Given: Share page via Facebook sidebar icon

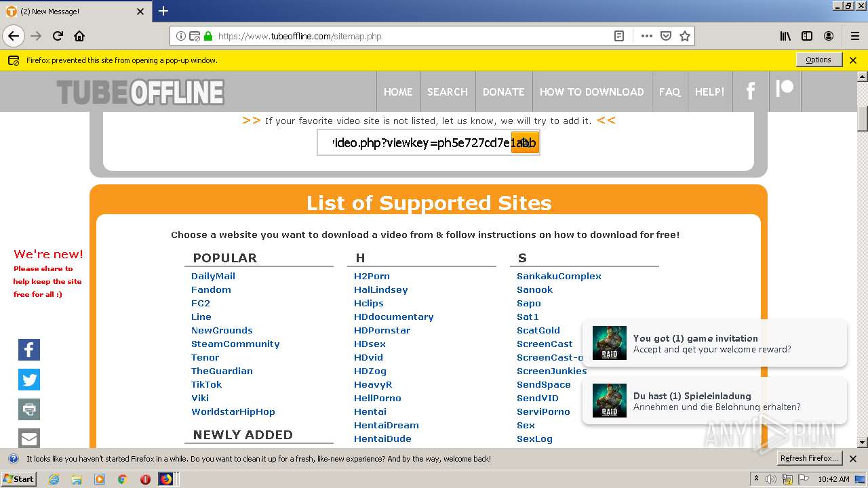Looking at the screenshot, I should [29, 350].
